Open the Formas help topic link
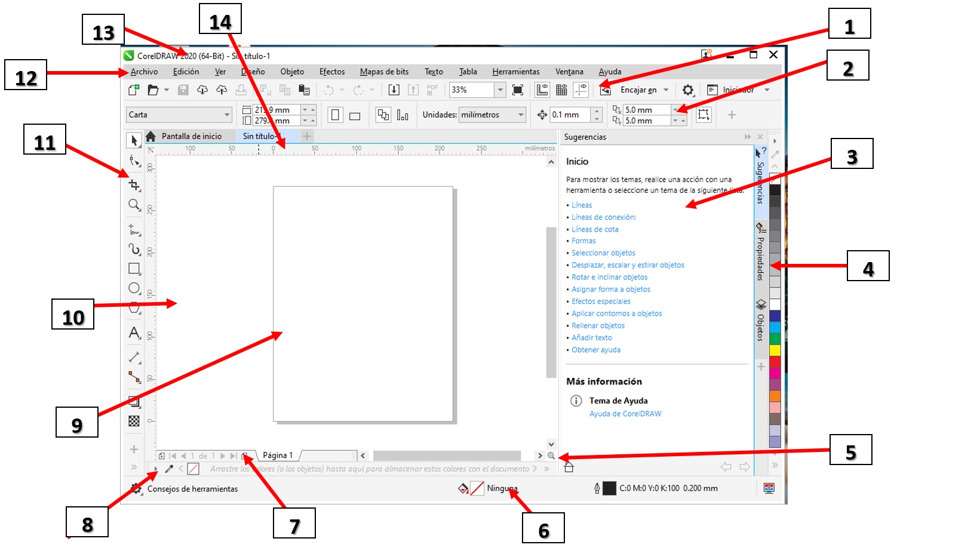The image size is (980, 560). (583, 241)
